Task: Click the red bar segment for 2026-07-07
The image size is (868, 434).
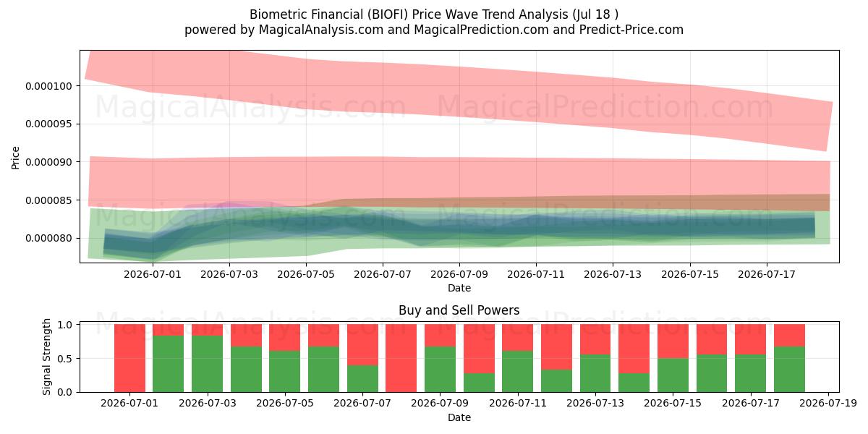Action: coord(362,345)
